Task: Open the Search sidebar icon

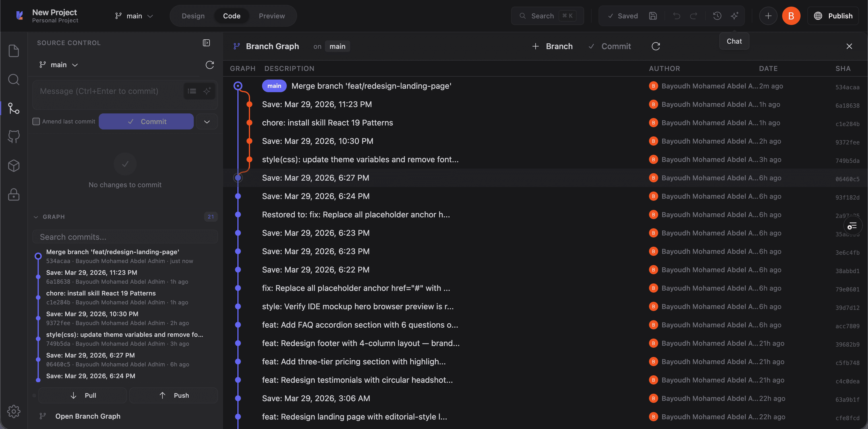Action: click(x=13, y=80)
